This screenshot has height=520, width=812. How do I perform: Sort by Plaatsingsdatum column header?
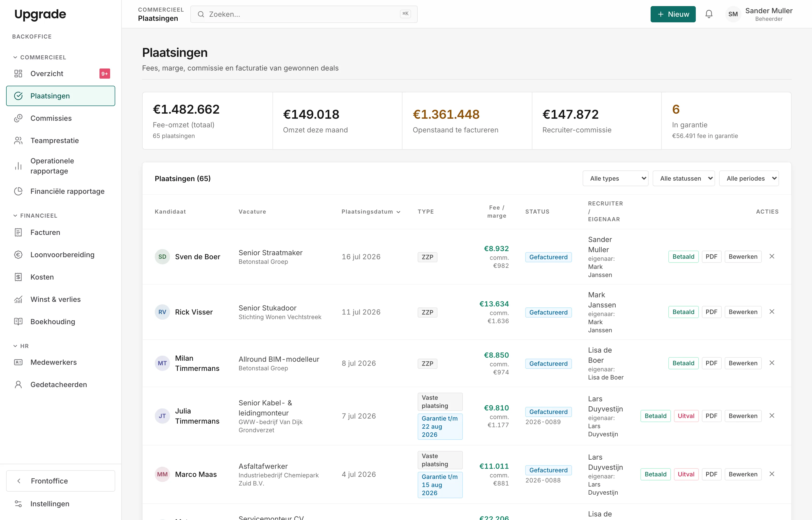(371, 212)
